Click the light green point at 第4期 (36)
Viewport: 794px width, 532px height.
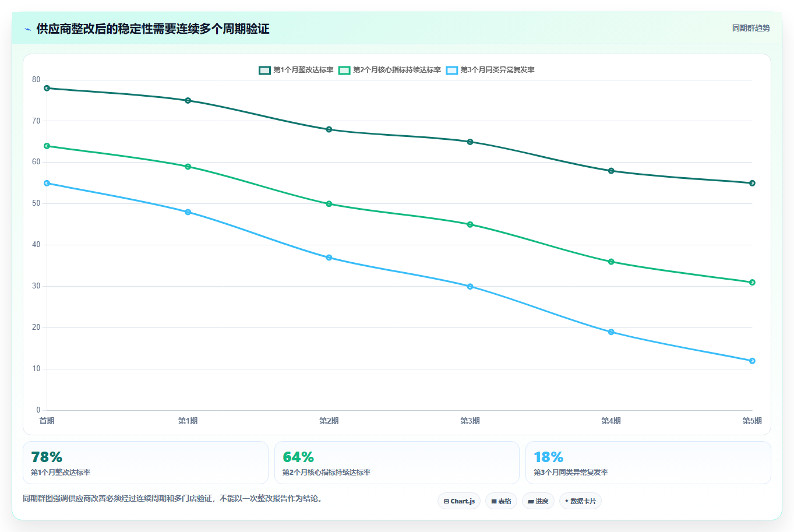(x=611, y=262)
